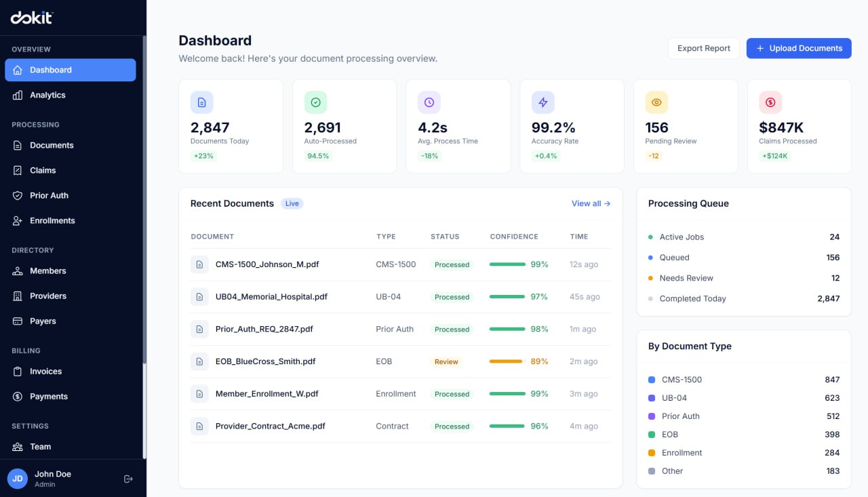Toggle the Live indicator badge
The width and height of the screenshot is (868, 497).
click(x=292, y=203)
